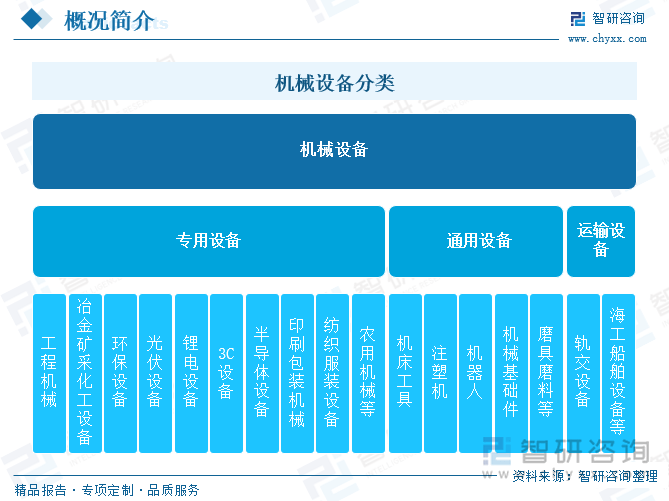Click the 光伏设备 column
This screenshot has height=501, width=669.
click(155, 372)
